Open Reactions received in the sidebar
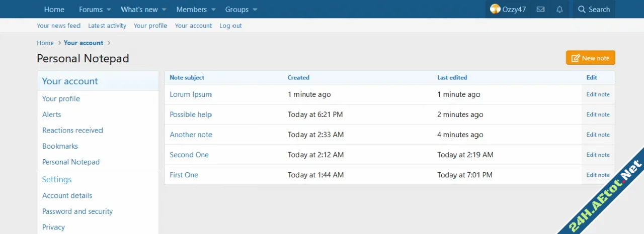Image resolution: width=644 pixels, height=234 pixels. coord(72,130)
